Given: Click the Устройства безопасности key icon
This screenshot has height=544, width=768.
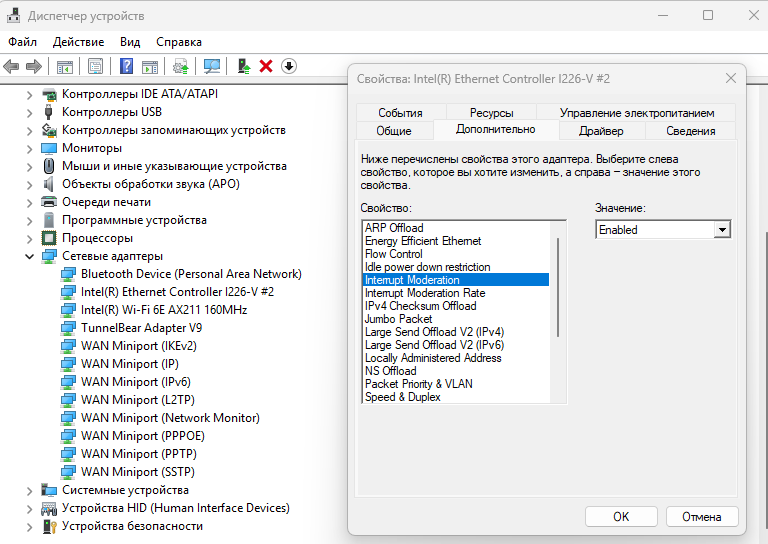Looking at the screenshot, I should click(x=49, y=526).
